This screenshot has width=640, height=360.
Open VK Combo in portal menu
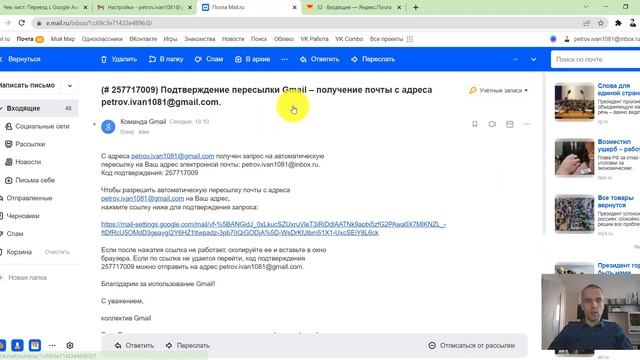click(349, 39)
